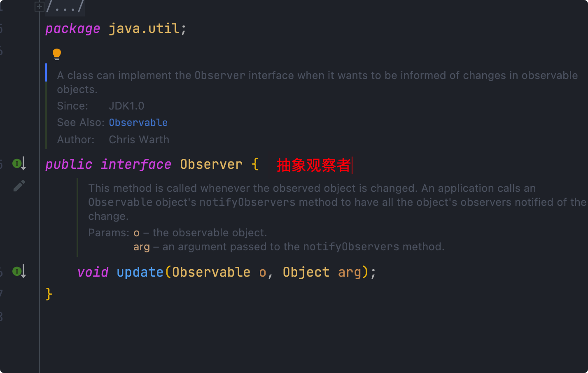Click the void return type keyword

coord(93,272)
